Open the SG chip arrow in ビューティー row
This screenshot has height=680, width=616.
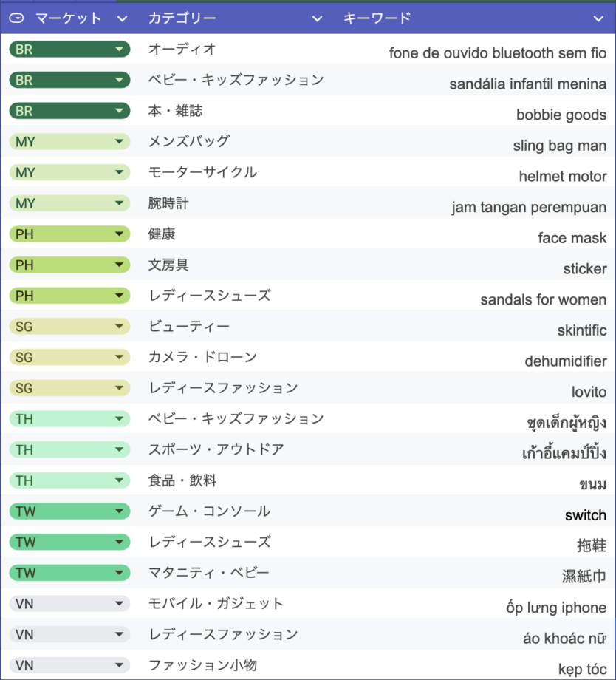tap(119, 327)
